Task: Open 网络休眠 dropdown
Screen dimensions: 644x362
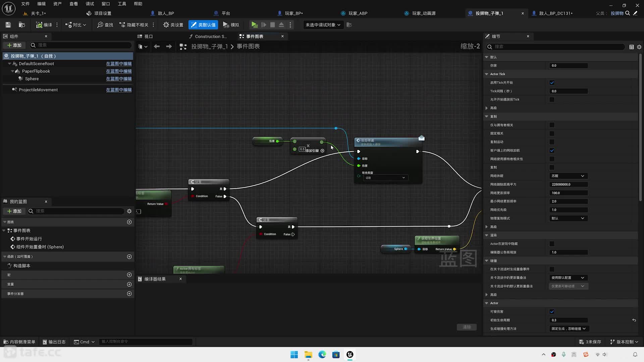Action: click(568, 176)
